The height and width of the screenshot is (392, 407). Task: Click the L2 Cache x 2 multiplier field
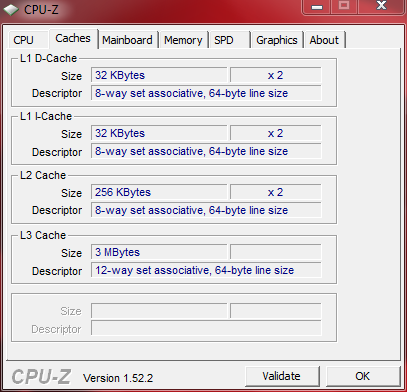276,192
